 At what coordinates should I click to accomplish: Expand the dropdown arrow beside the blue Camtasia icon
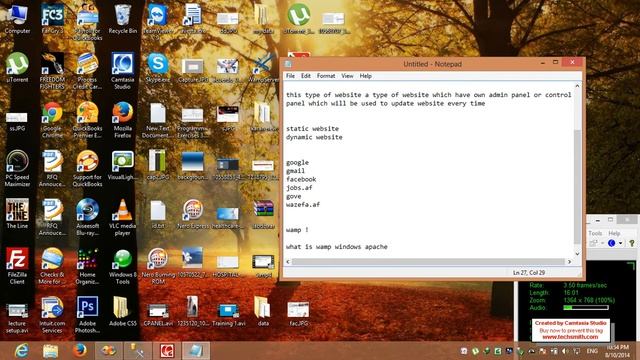pyautogui.click(x=620, y=243)
